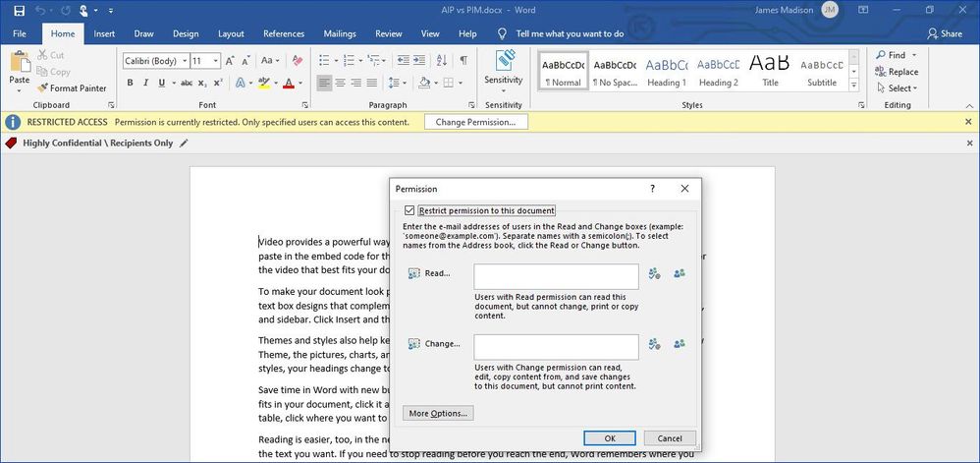Apply the Heading 1 style
The image size is (980, 463).
(x=666, y=72)
